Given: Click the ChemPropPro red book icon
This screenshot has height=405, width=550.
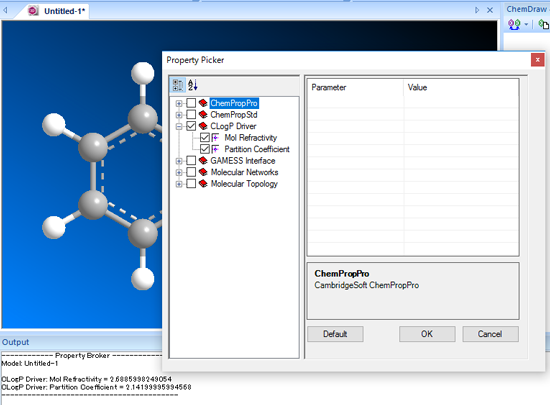Looking at the screenshot, I should click(203, 103).
